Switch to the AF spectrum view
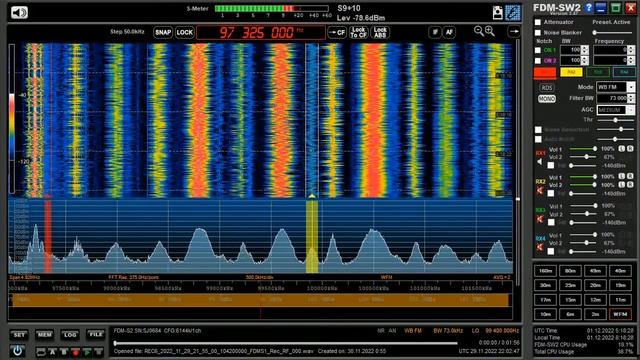The width and height of the screenshot is (640, 360). [449, 32]
